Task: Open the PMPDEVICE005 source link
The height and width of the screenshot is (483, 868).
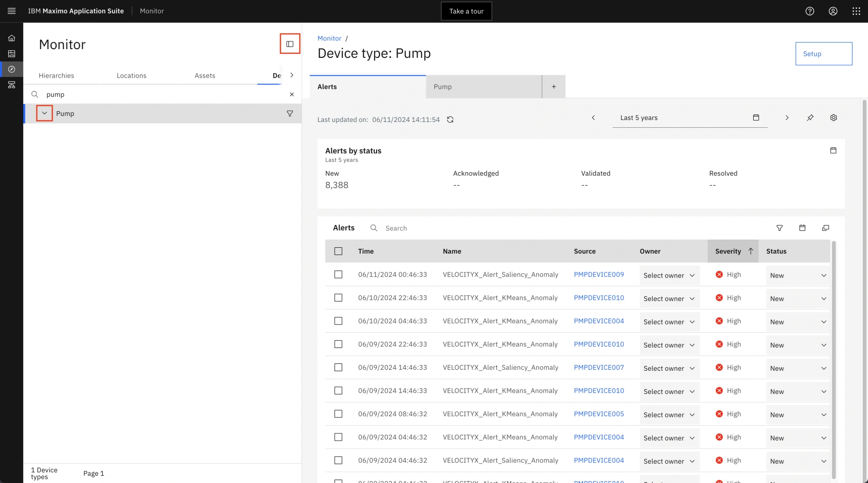Action: (598, 414)
